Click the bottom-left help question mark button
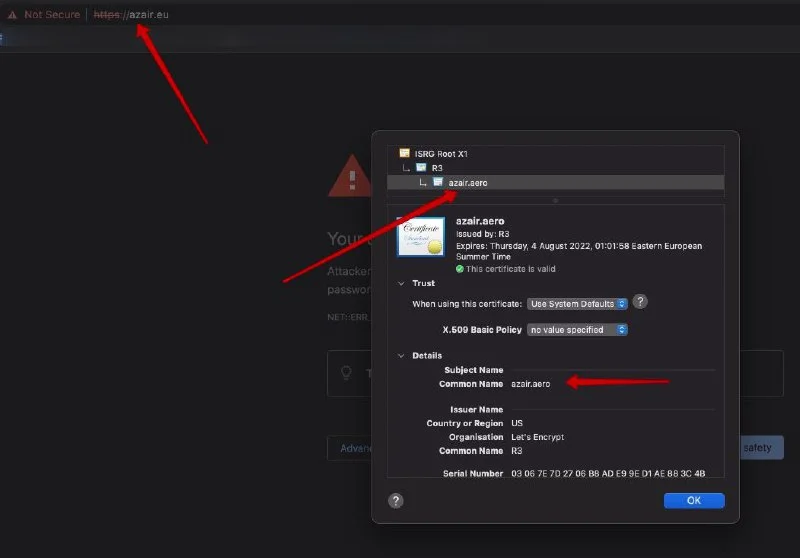 click(x=396, y=500)
